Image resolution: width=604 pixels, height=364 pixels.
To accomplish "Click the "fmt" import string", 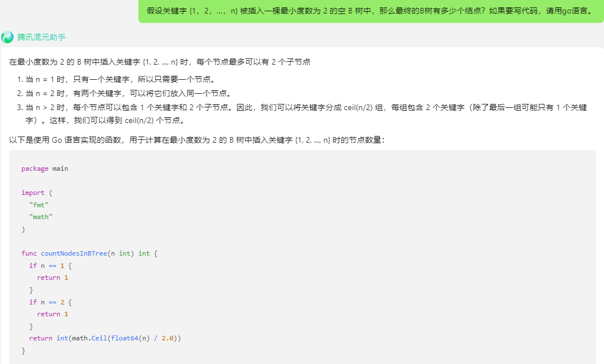I will 39,204.
